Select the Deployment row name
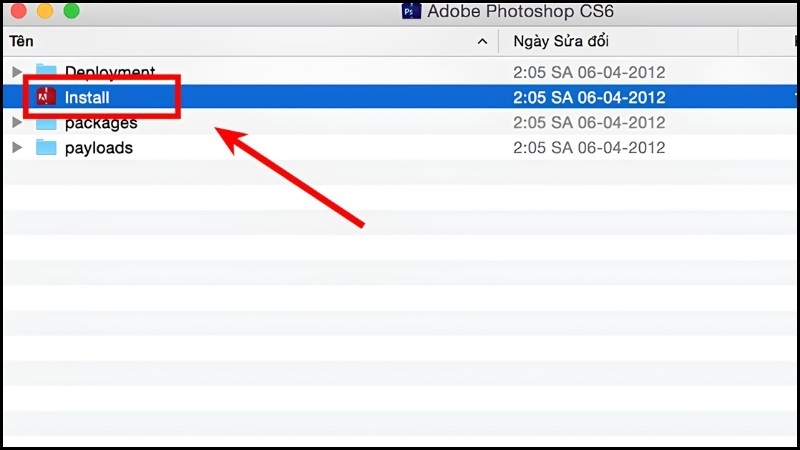800x450 pixels. [x=110, y=71]
